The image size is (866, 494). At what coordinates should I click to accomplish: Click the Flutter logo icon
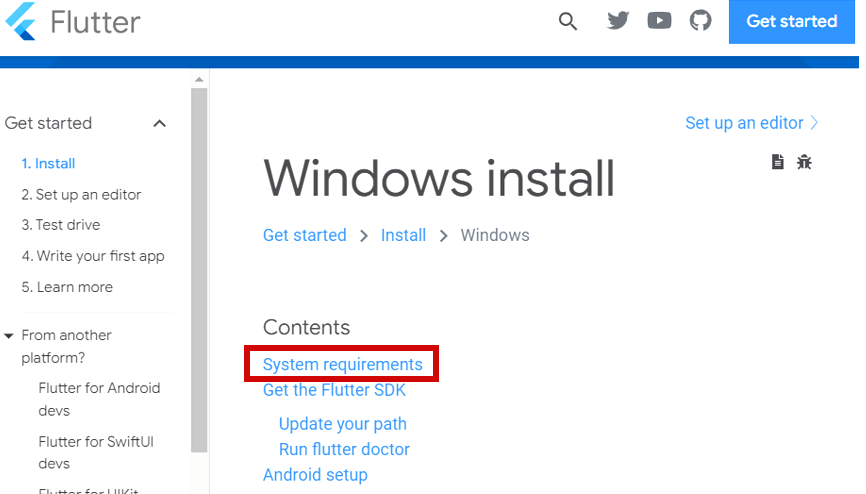click(20, 21)
